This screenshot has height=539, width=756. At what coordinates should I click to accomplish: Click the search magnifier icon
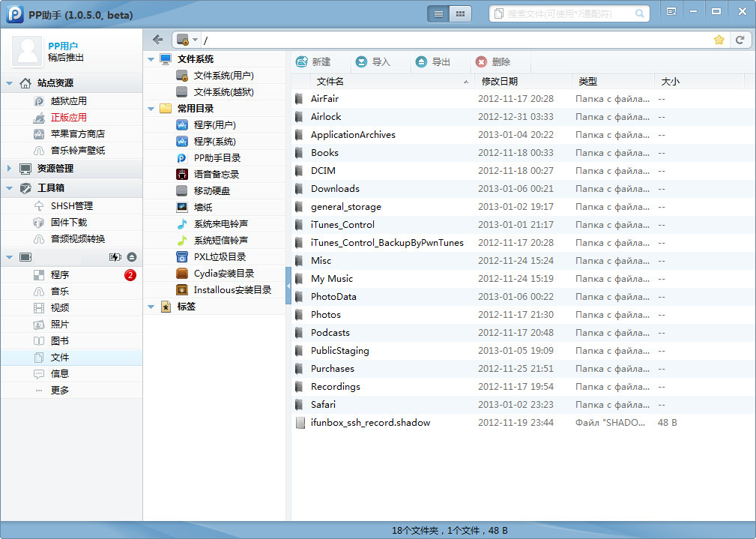click(640, 13)
